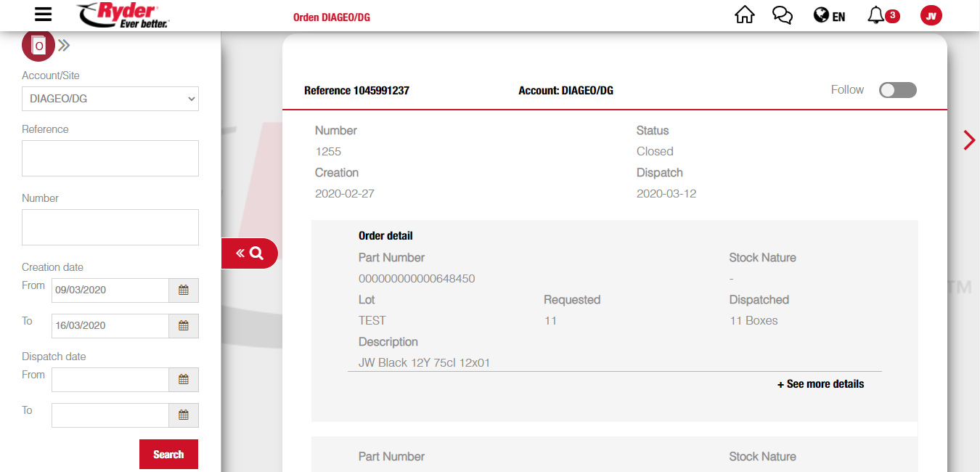Click the Number input field
The height and width of the screenshot is (472, 980).
click(x=110, y=227)
